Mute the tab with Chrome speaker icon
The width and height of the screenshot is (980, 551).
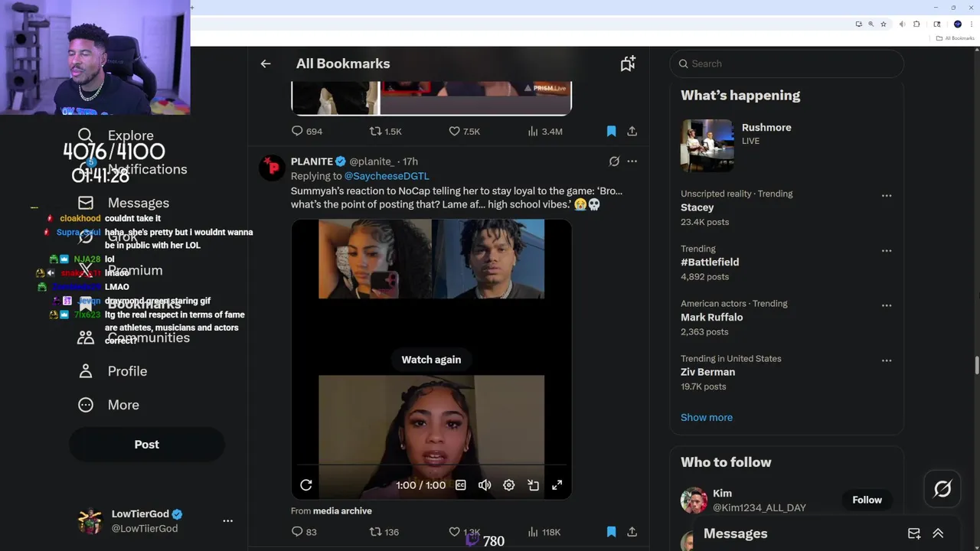click(x=903, y=24)
